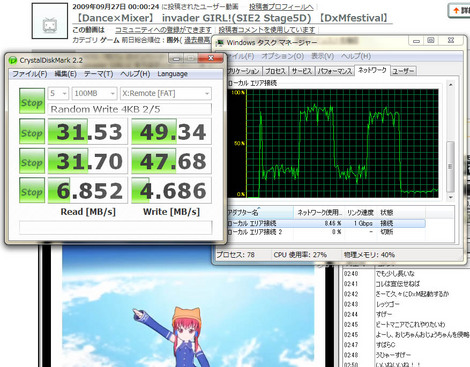470x367 pixels.
Task: Click the Task Manager title bar icon
Action: point(220,43)
